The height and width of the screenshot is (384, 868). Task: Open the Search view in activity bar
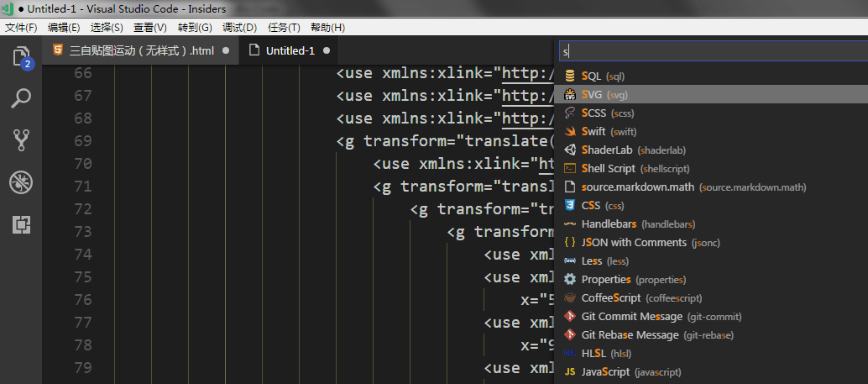click(x=21, y=98)
